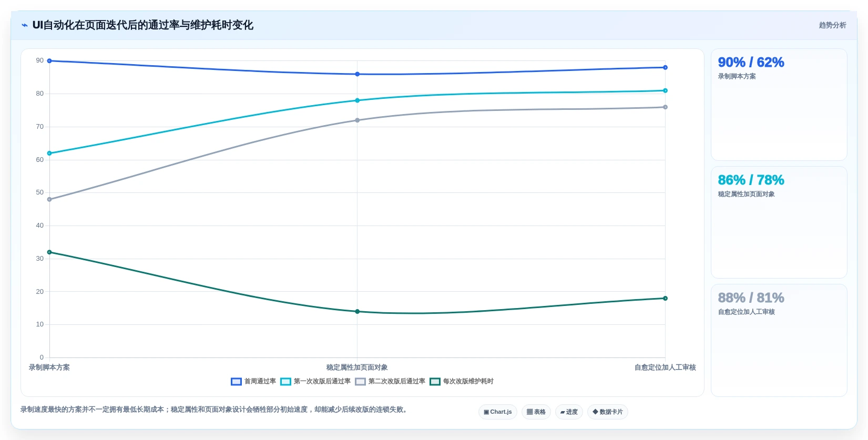This screenshot has height=440, width=868.
Task: Click the 自愈定位加人工审核 x-axis label
Action: (665, 367)
